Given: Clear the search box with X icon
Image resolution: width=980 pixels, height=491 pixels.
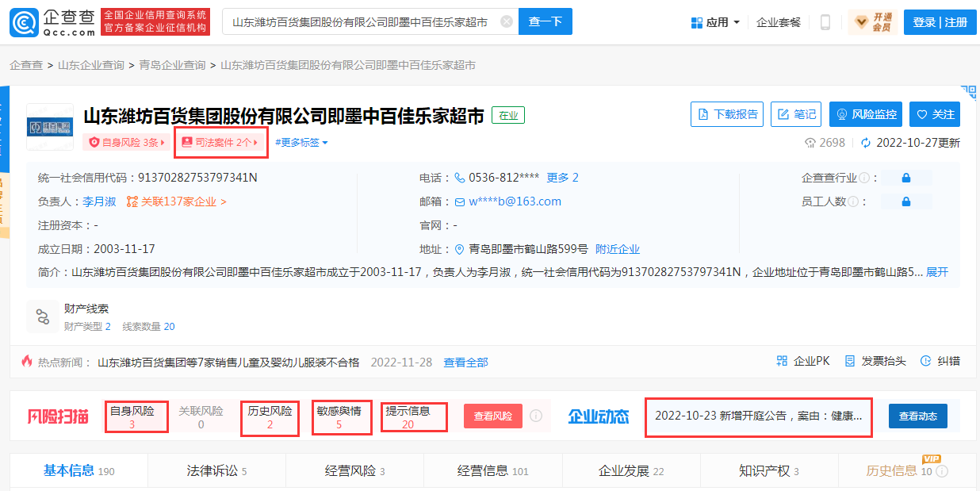Looking at the screenshot, I should point(507,22).
